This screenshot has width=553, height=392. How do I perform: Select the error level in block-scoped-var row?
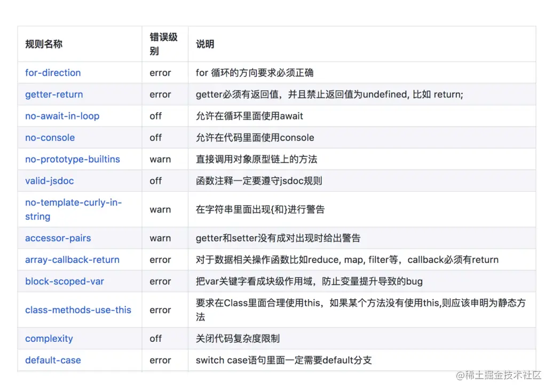(x=160, y=281)
